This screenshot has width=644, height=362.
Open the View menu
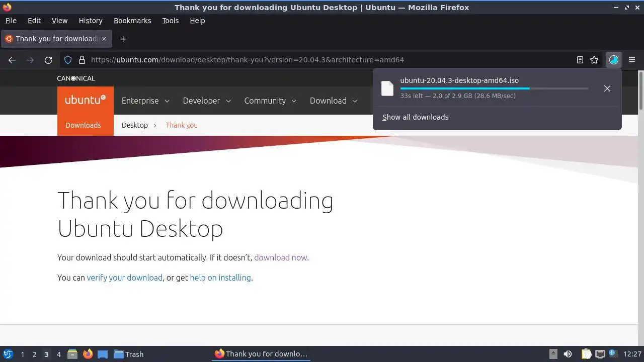pos(59,21)
